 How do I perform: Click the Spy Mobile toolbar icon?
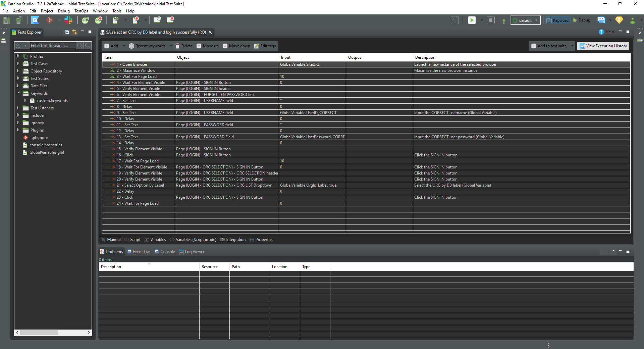point(116,20)
